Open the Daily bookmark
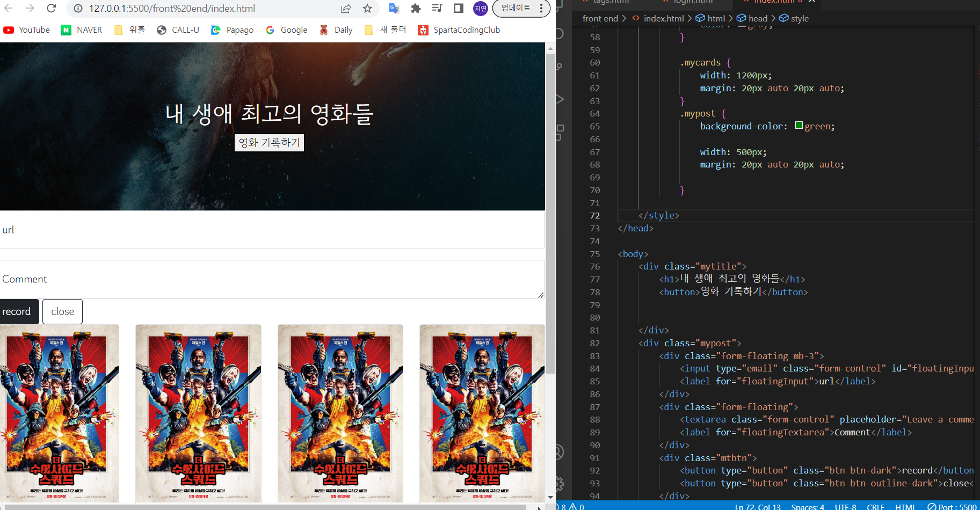This screenshot has width=980, height=510. (x=336, y=30)
